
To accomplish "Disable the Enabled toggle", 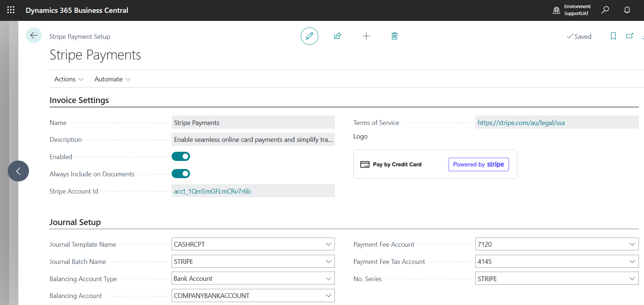I will (x=181, y=157).
